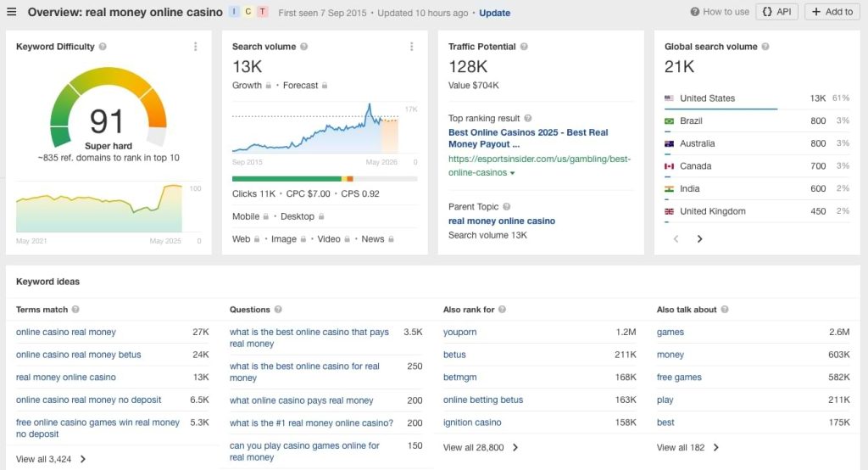
Task: Click the Traffic Potential help icon
Action: click(524, 47)
